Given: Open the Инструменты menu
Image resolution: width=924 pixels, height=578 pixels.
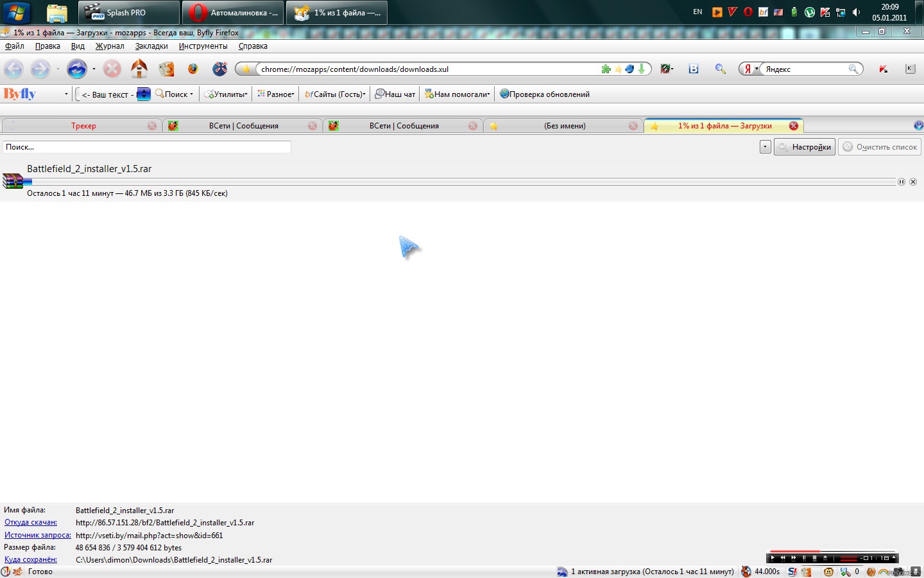Looking at the screenshot, I should coord(203,46).
